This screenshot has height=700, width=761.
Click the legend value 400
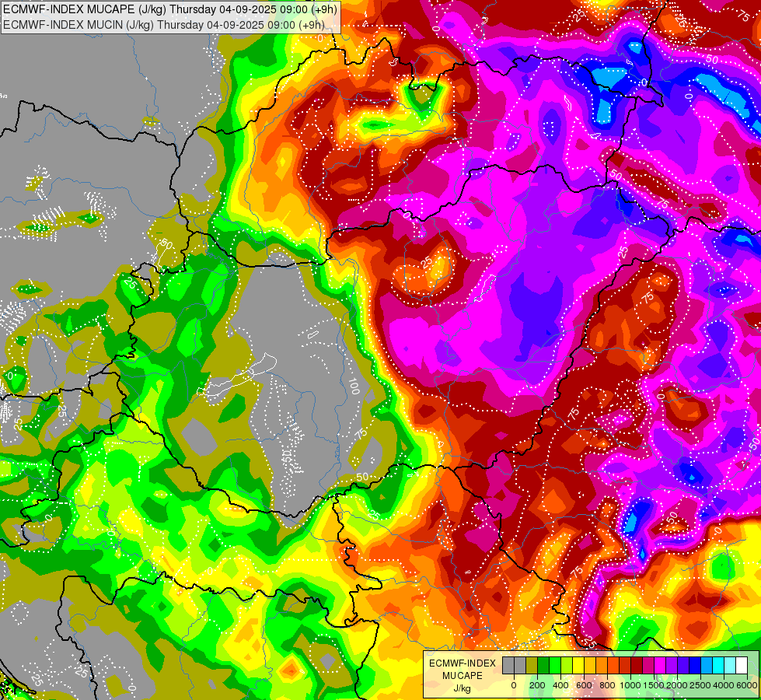pyautogui.click(x=560, y=685)
